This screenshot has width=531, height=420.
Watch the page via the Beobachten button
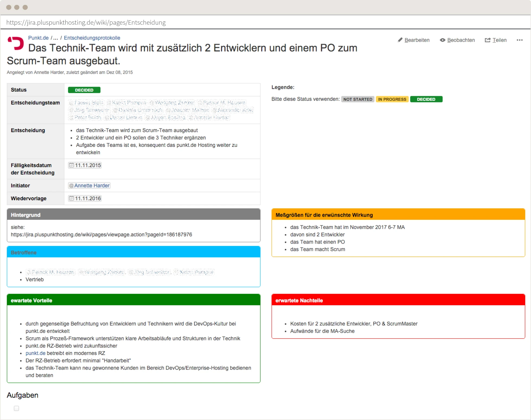click(457, 40)
